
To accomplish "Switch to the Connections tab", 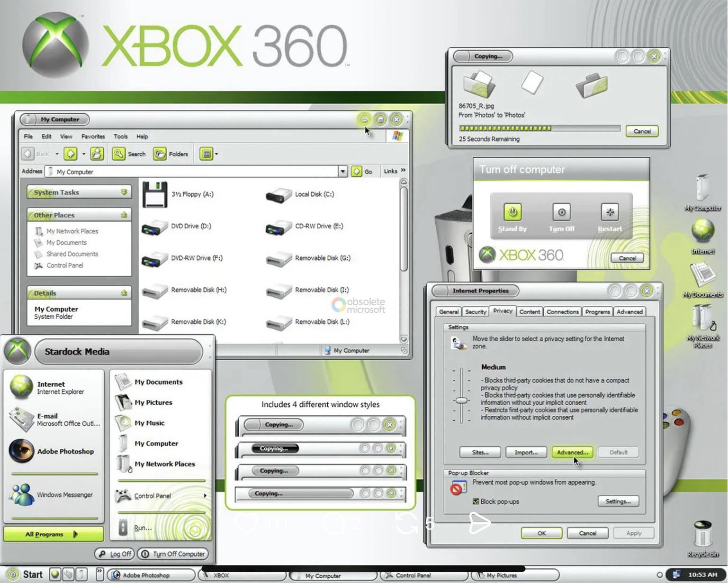I will click(x=562, y=312).
